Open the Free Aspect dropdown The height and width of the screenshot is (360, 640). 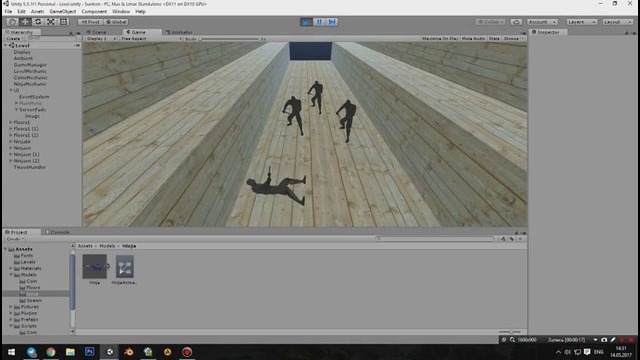(x=151, y=38)
